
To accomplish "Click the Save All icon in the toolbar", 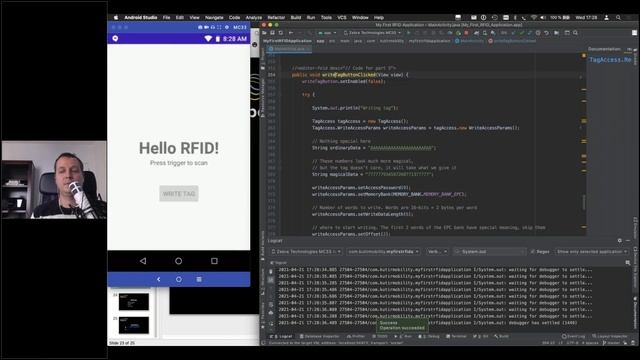I will [x=273, y=33].
